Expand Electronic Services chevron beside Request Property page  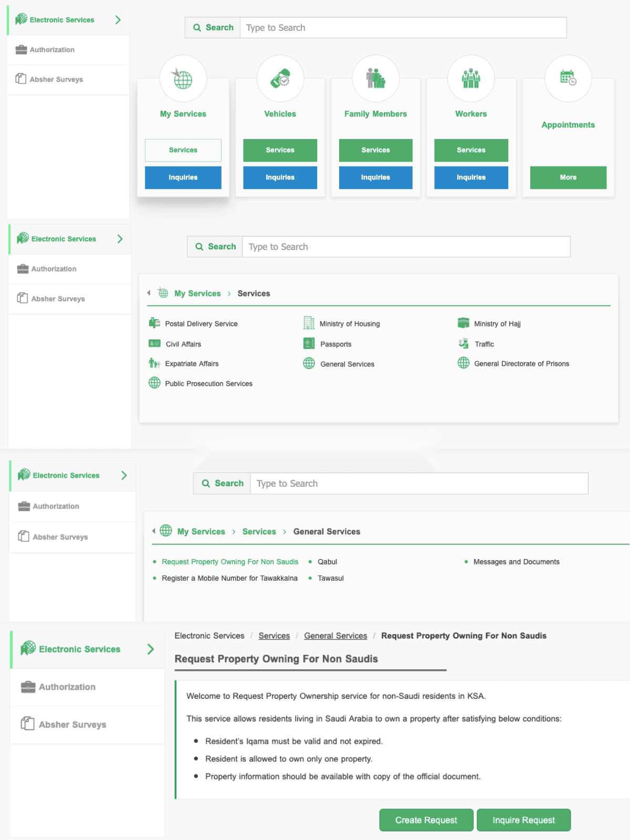pyautogui.click(x=151, y=649)
